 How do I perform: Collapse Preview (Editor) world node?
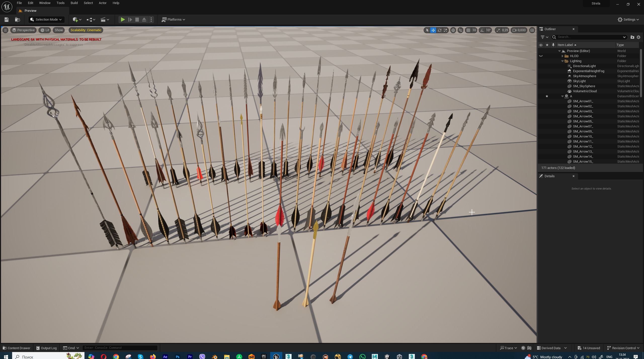click(559, 51)
